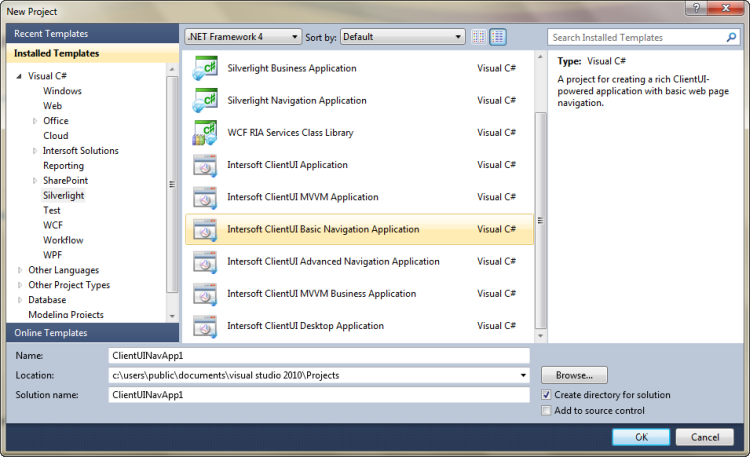This screenshot has height=457, width=750.
Task: Select the Web category
Action: pos(53,106)
